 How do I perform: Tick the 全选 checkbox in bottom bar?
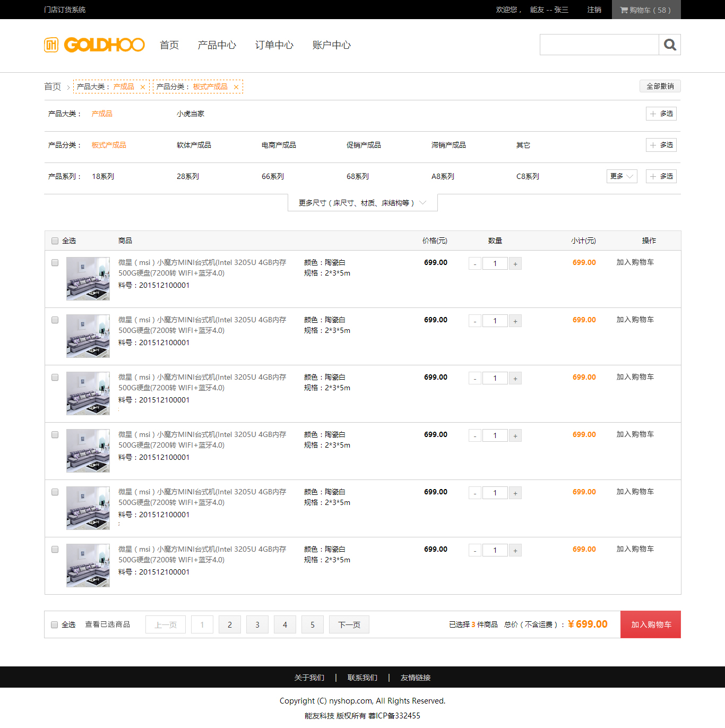54,625
